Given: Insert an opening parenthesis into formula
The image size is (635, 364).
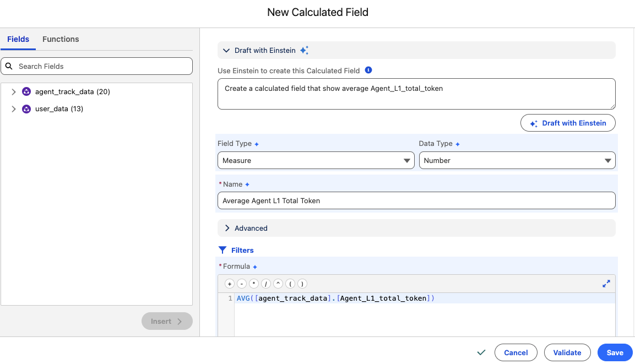Looking at the screenshot, I should [x=290, y=284].
